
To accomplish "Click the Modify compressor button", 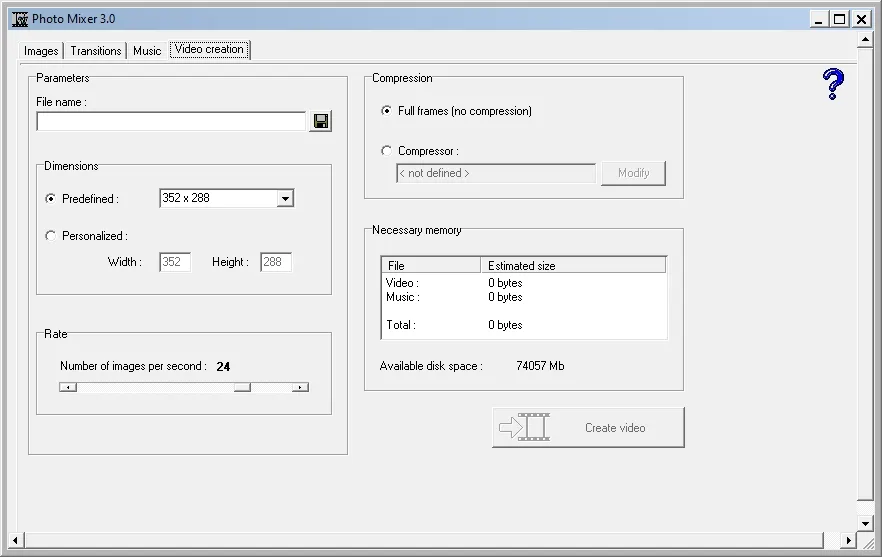I will (633, 173).
